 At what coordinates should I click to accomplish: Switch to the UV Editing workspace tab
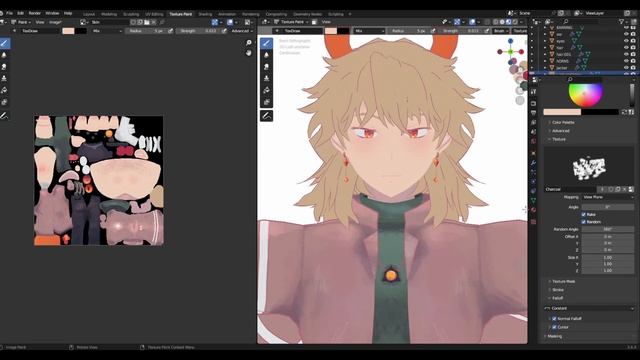tap(154, 14)
